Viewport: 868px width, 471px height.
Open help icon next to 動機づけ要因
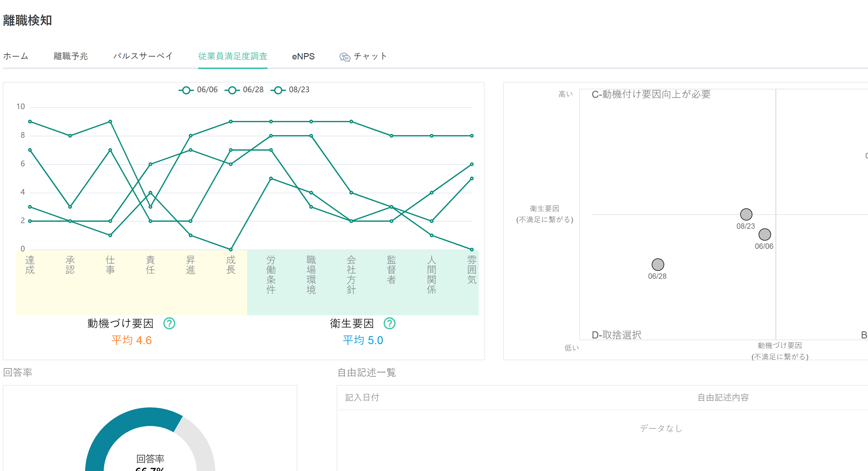[169, 323]
